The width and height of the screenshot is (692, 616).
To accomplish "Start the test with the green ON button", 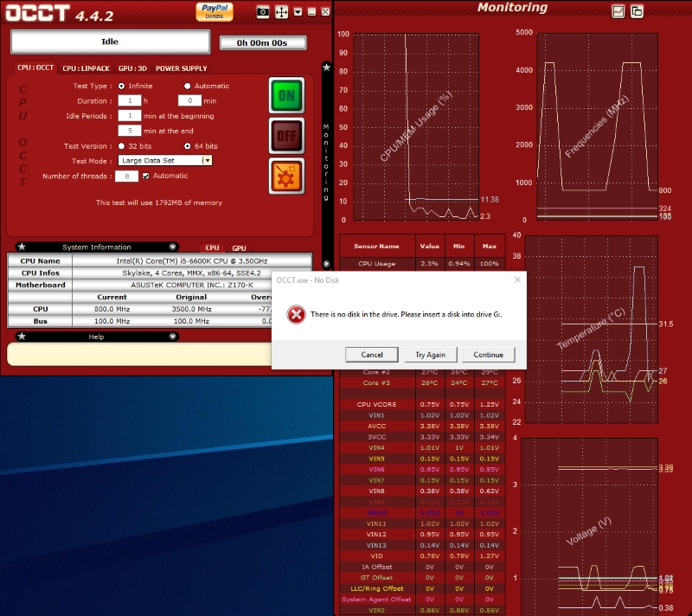I will pos(286,95).
